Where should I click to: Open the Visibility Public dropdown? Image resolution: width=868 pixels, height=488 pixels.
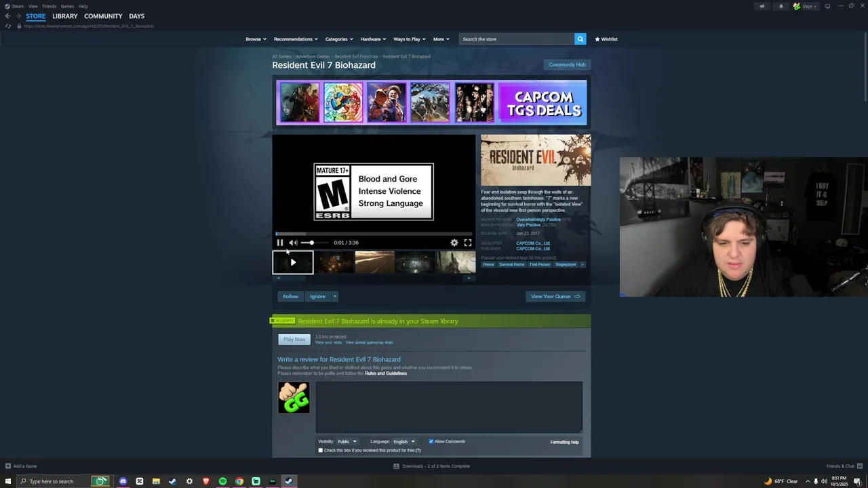[347, 442]
